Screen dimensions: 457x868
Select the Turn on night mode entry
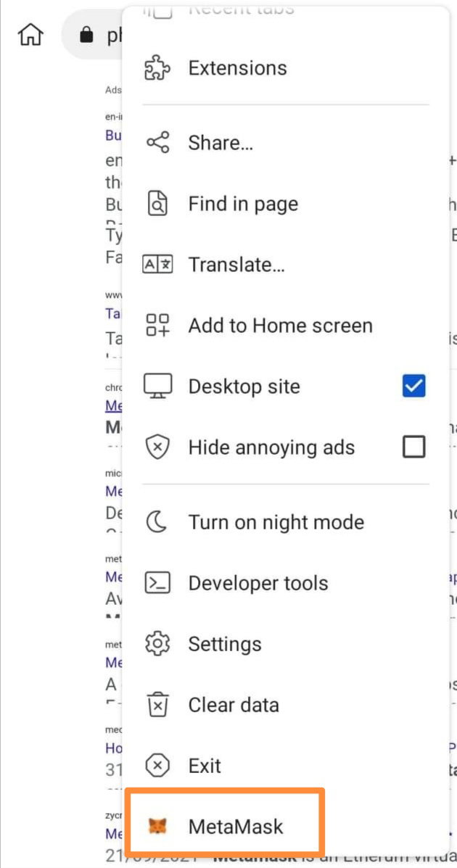pyautogui.click(x=285, y=522)
